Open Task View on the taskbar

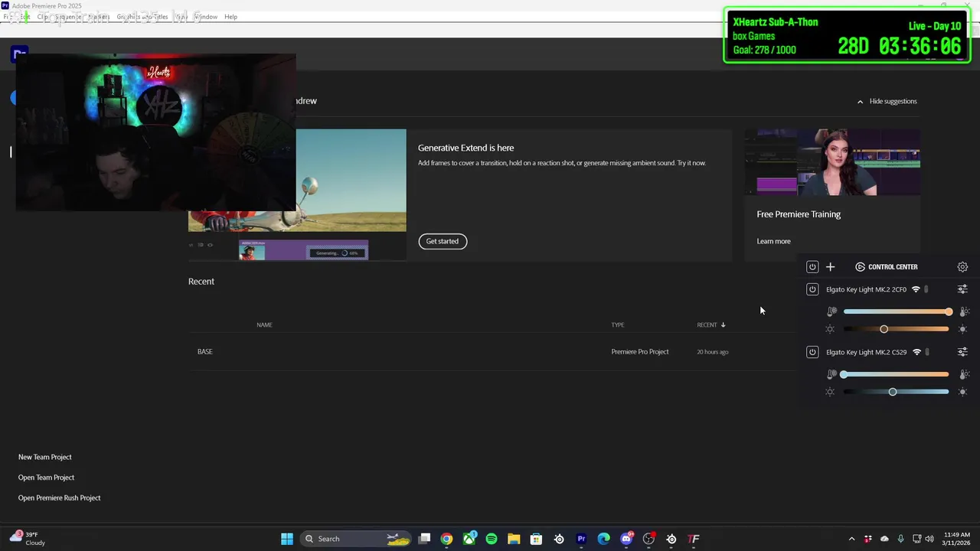[x=424, y=539]
